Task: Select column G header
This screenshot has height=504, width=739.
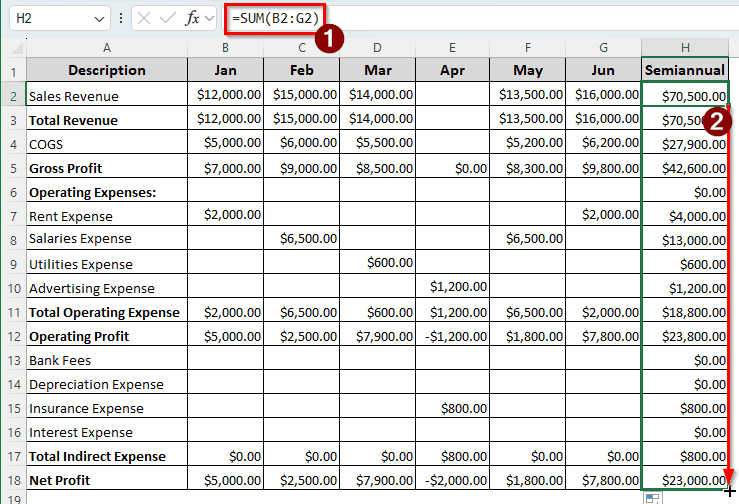Action: (603, 48)
